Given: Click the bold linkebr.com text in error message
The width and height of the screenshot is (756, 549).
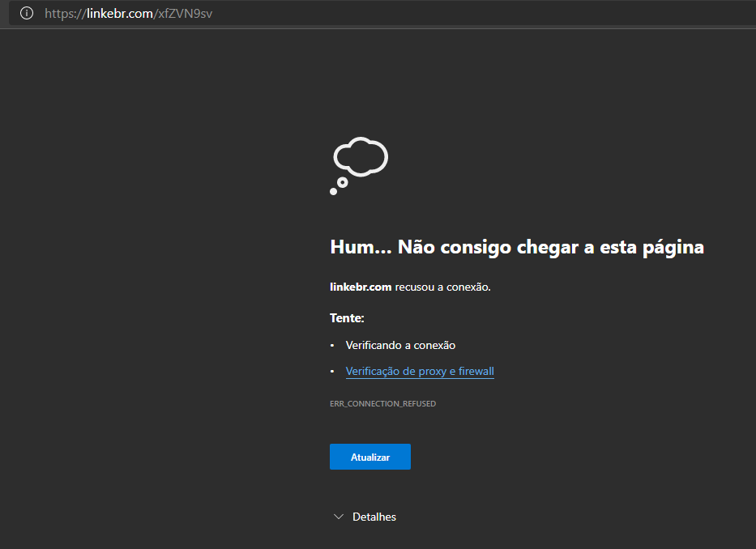Looking at the screenshot, I should 361,287.
